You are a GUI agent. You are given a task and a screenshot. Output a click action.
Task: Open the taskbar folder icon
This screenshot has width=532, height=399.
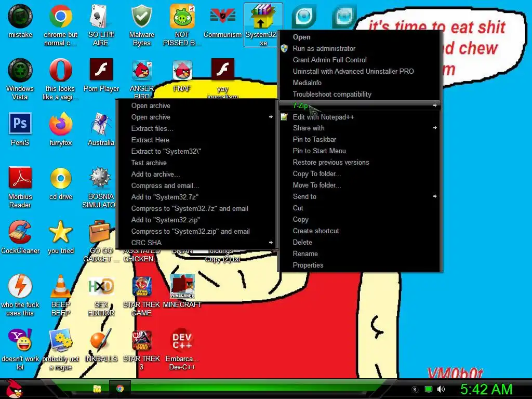97,389
